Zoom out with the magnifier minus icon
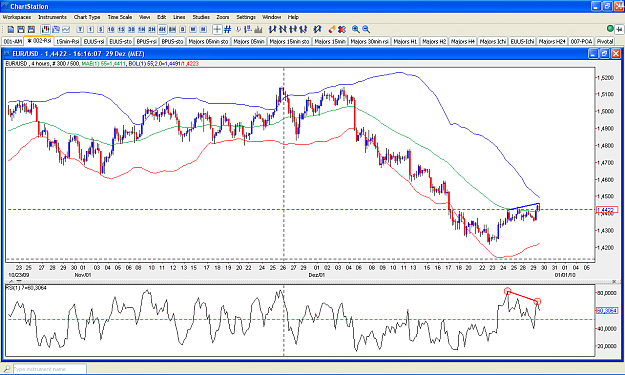The width and height of the screenshot is (625, 375). (366, 29)
